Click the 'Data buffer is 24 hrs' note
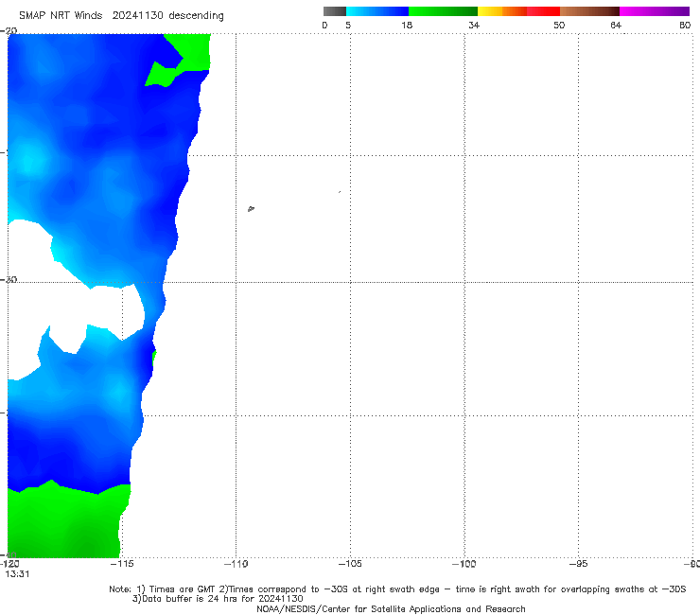 pos(218,599)
